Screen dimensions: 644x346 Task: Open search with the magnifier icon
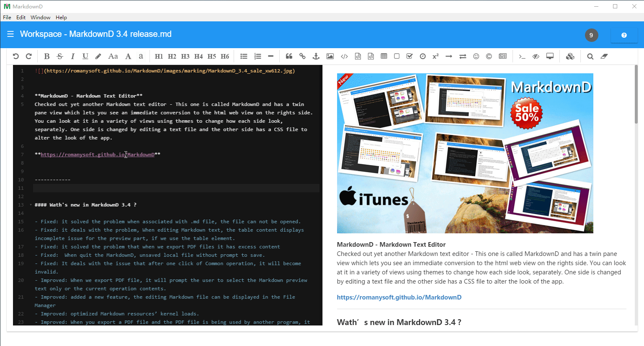click(x=590, y=56)
